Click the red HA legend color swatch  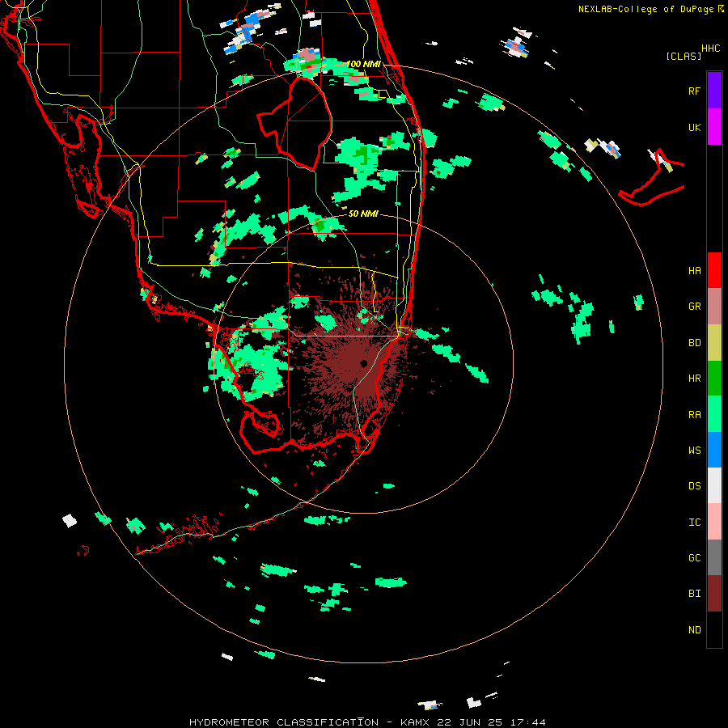pyautogui.click(x=714, y=270)
